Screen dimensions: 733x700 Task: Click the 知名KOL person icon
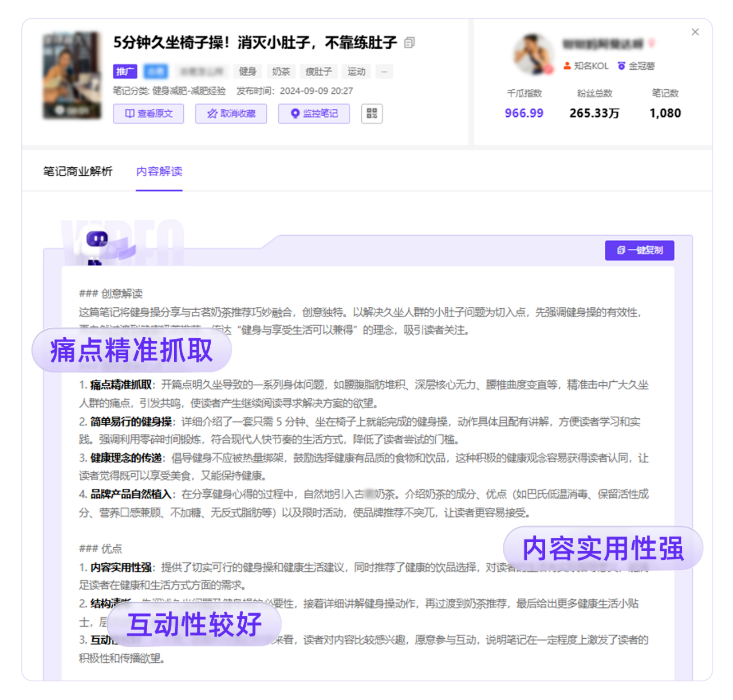[x=567, y=66]
